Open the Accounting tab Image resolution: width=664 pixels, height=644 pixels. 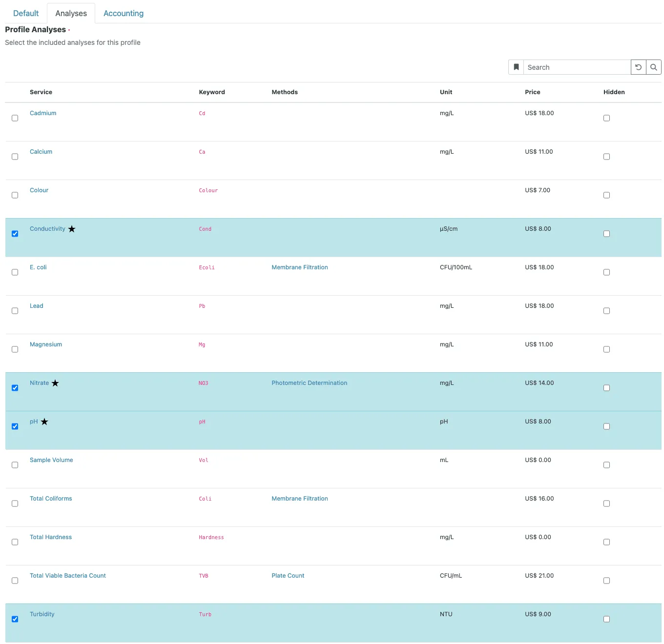[124, 13]
